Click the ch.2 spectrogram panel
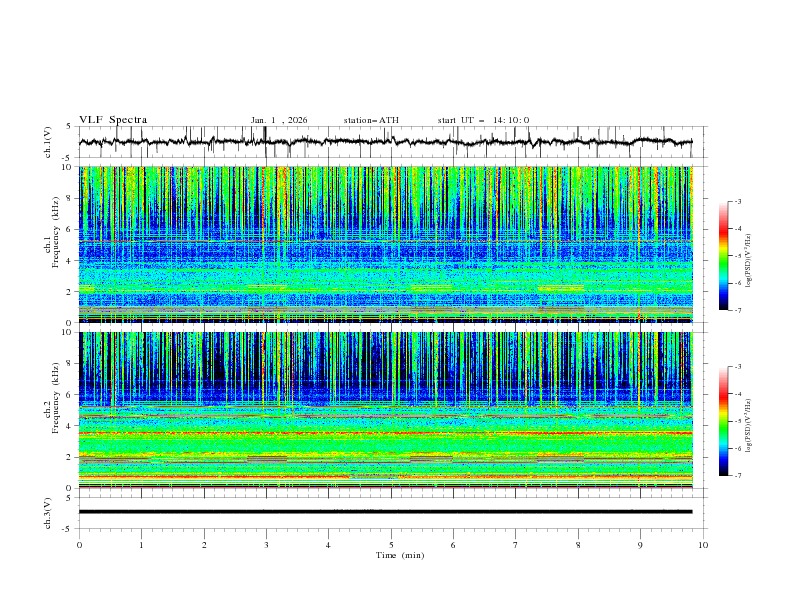 [x=385, y=410]
